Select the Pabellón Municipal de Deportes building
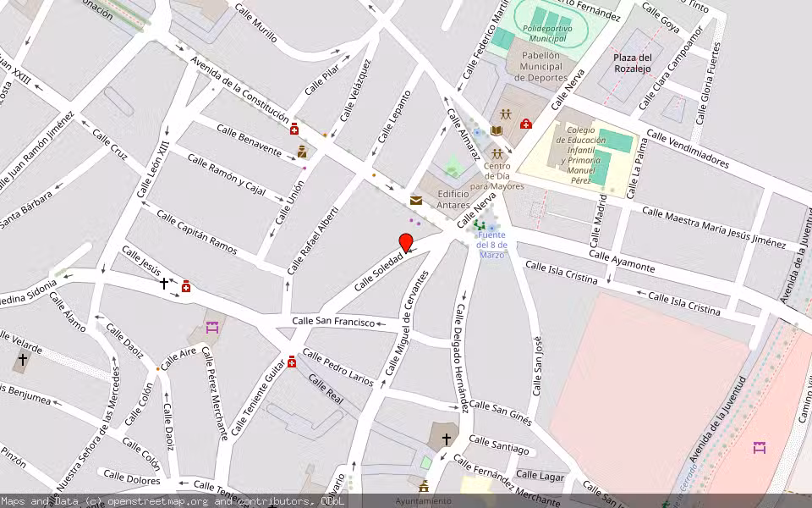Image resolution: width=812 pixels, height=508 pixels. pos(540,66)
